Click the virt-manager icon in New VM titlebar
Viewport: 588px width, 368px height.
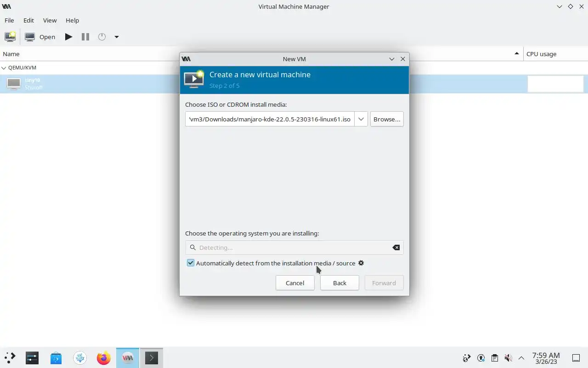click(186, 59)
